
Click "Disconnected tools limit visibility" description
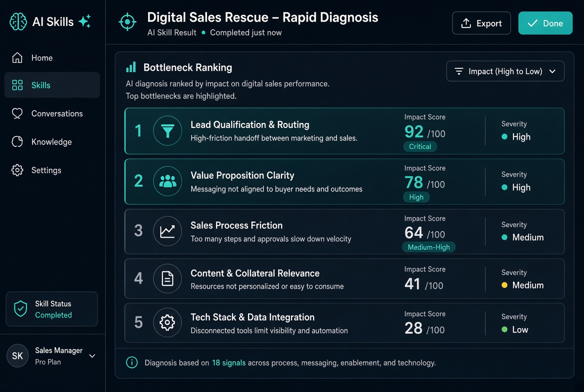click(x=269, y=330)
